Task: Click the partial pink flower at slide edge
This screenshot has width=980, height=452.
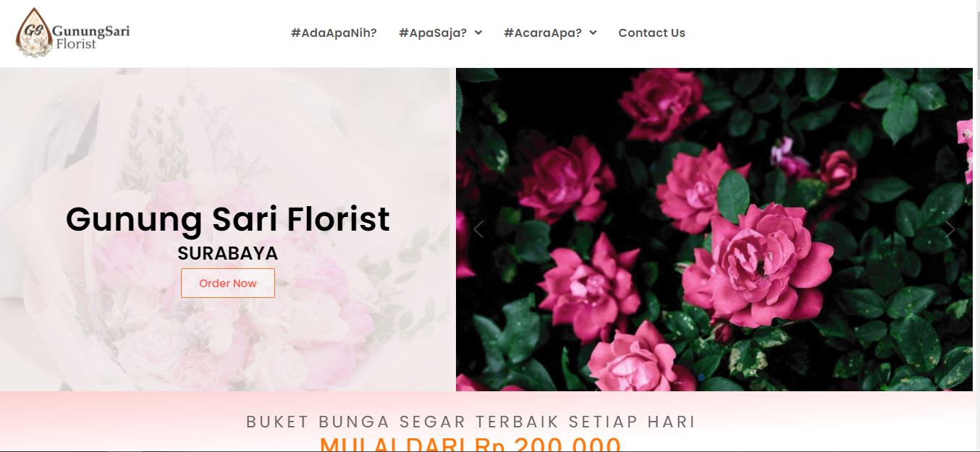Action: click(965, 143)
